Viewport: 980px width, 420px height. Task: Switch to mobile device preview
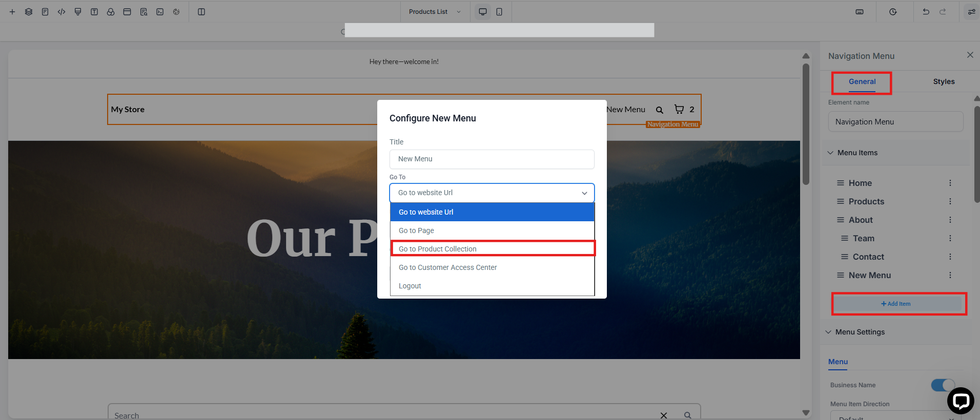499,12
